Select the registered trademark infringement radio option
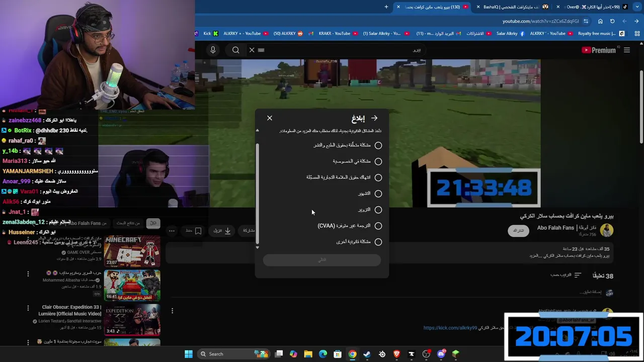Screen dimensions: 644x362 [x=378, y=177]
